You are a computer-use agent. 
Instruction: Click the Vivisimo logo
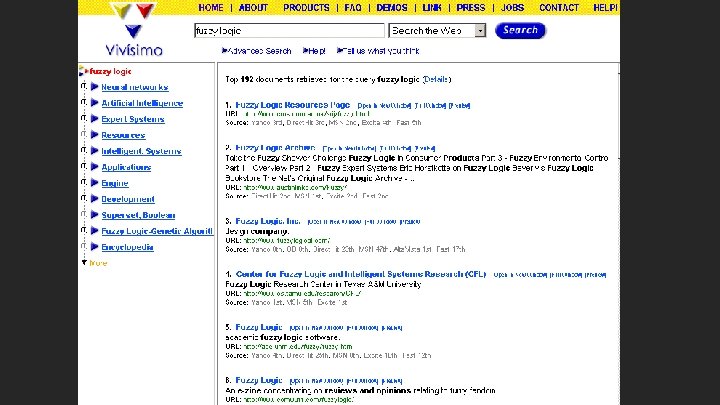tap(134, 30)
